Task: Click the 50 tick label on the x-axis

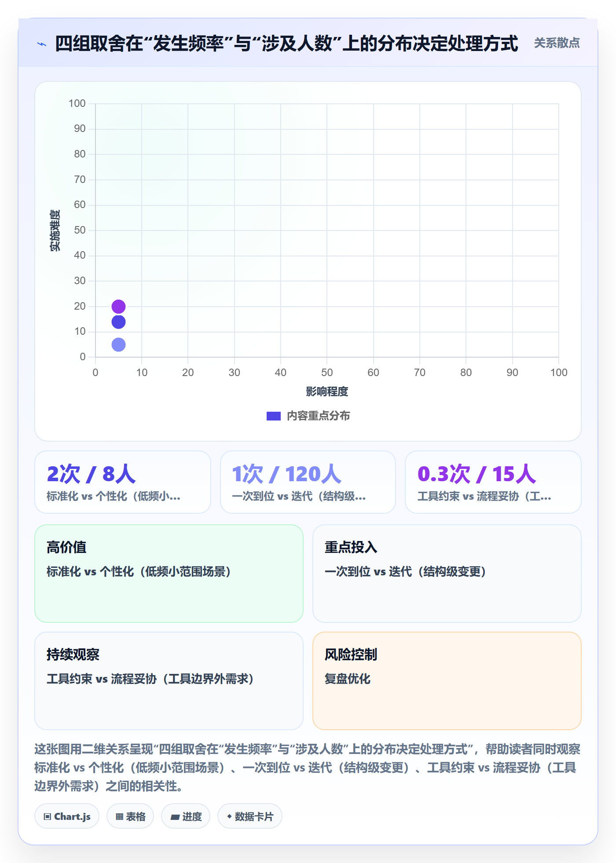Action: [327, 373]
